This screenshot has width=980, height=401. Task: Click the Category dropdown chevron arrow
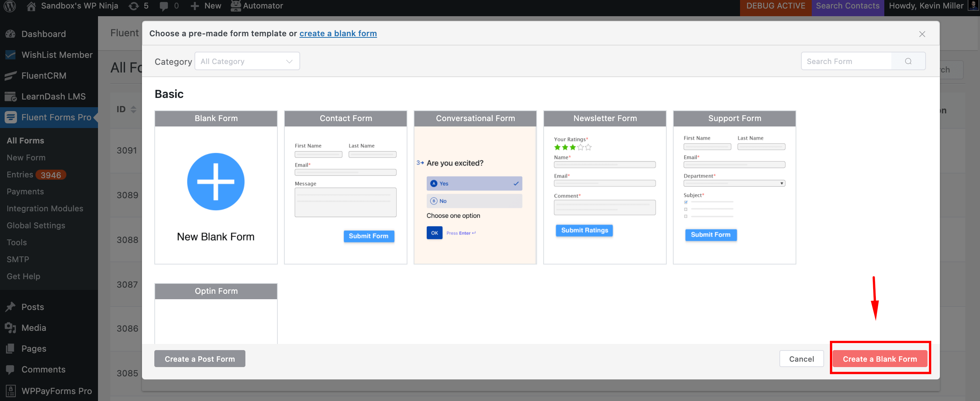[x=289, y=61]
